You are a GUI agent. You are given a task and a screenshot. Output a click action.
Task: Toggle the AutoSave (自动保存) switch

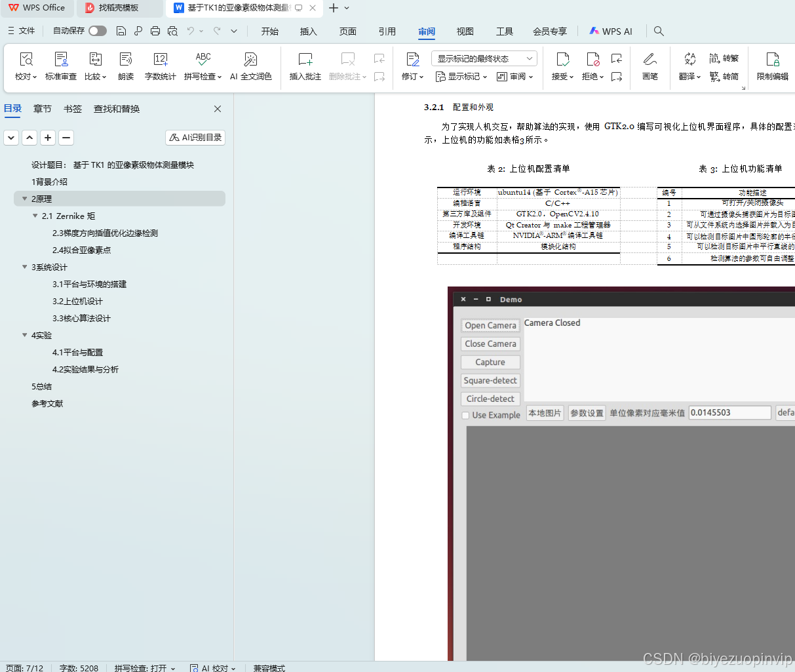pyautogui.click(x=97, y=31)
